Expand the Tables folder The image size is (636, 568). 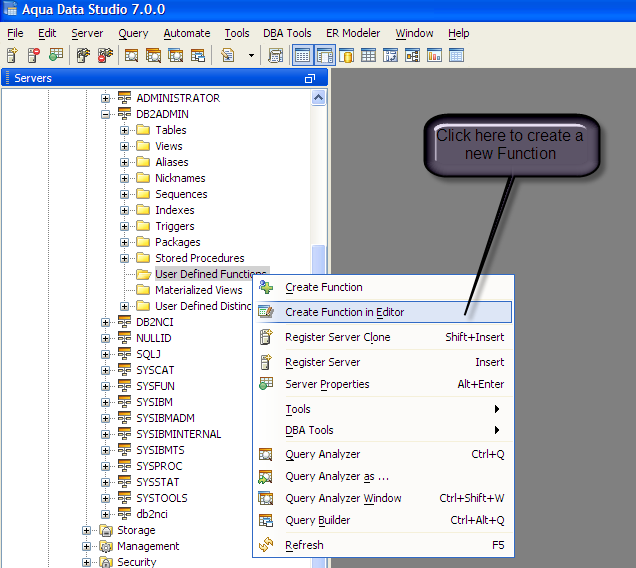[125, 131]
